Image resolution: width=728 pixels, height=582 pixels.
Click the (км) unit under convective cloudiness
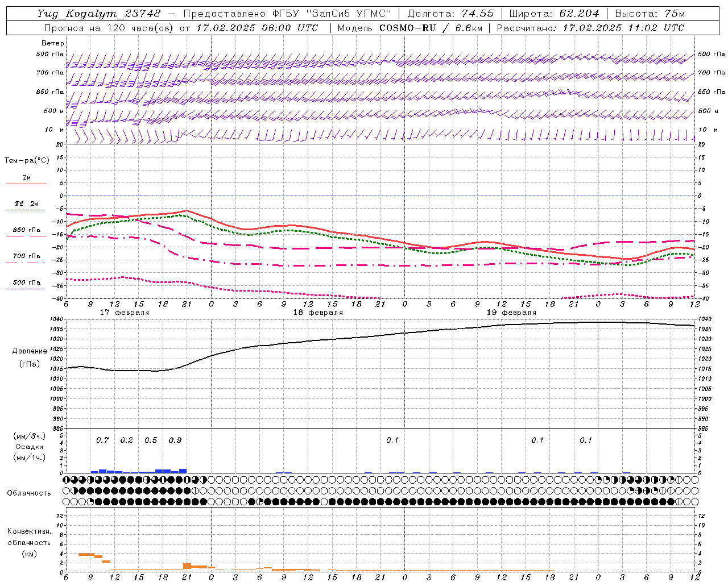click(29, 554)
